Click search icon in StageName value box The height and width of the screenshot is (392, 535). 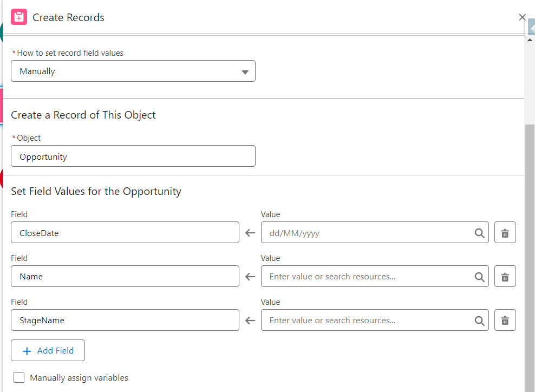pos(479,321)
